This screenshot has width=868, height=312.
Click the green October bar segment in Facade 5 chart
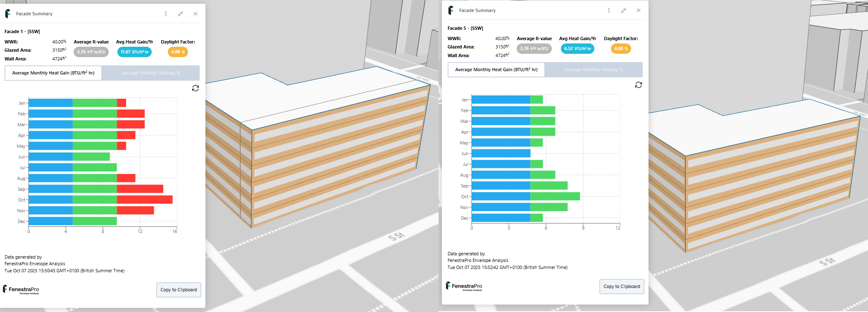(555, 196)
